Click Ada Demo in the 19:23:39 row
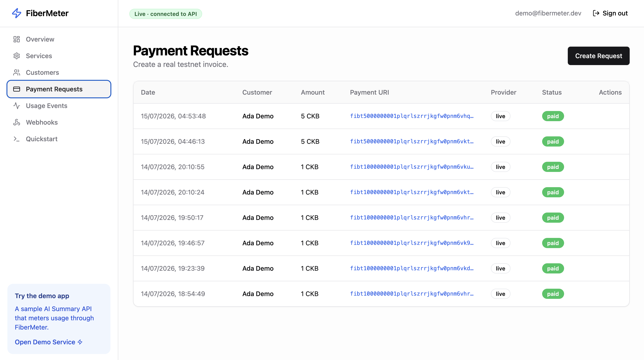This screenshot has width=644, height=360. point(258,269)
